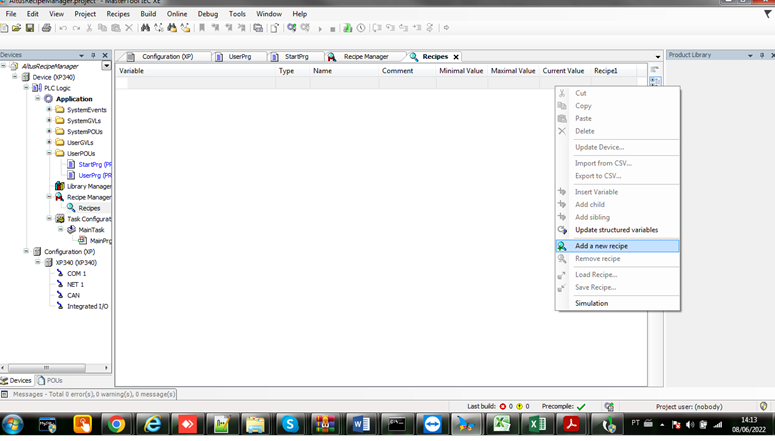Open Library Manager in device tree

pyautogui.click(x=88, y=186)
